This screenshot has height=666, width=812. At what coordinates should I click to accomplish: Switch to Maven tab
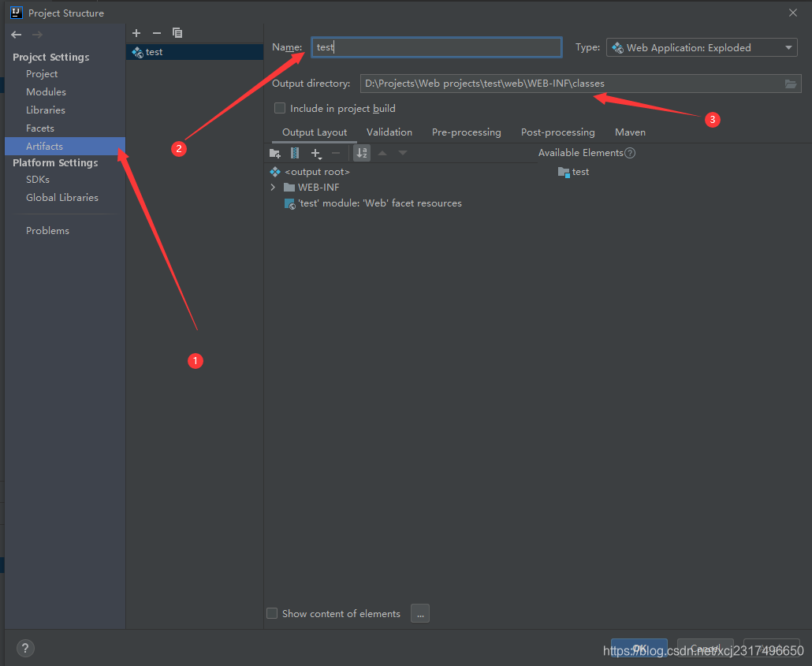coord(630,132)
